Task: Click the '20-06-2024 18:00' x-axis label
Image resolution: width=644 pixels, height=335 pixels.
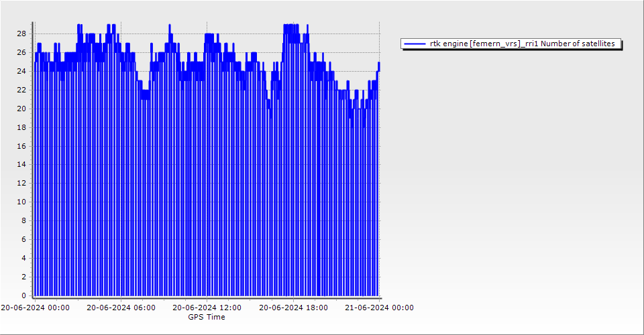Action: tap(293, 308)
